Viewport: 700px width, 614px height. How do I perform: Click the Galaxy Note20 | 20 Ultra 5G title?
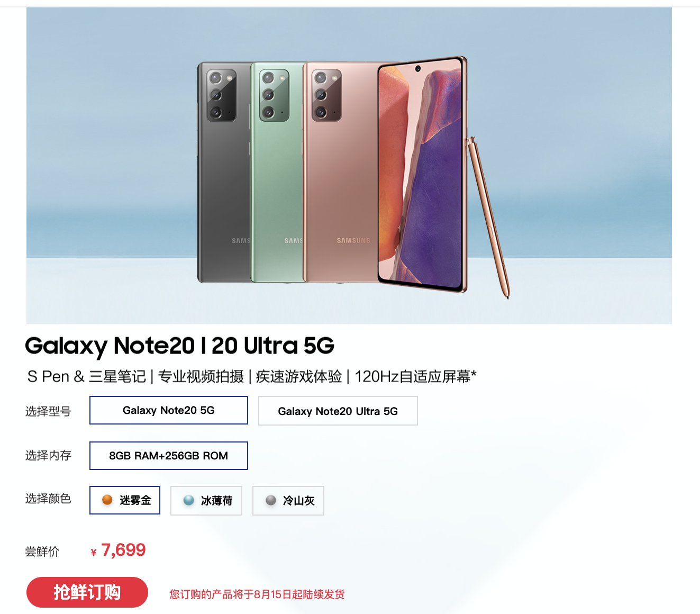tap(179, 346)
